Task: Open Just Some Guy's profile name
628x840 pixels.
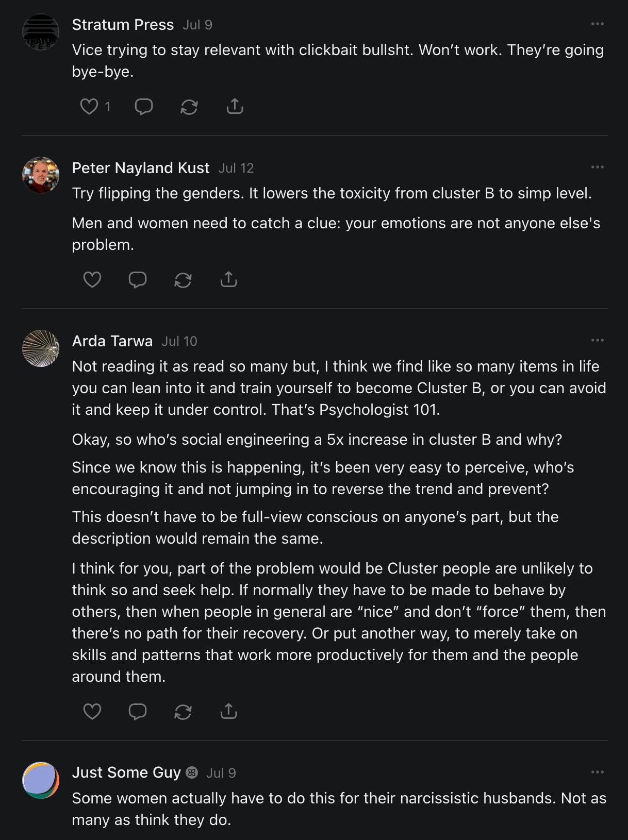Action: tap(126, 772)
